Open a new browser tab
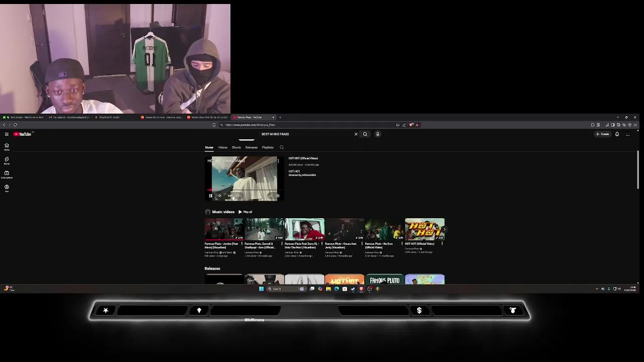 point(280,117)
